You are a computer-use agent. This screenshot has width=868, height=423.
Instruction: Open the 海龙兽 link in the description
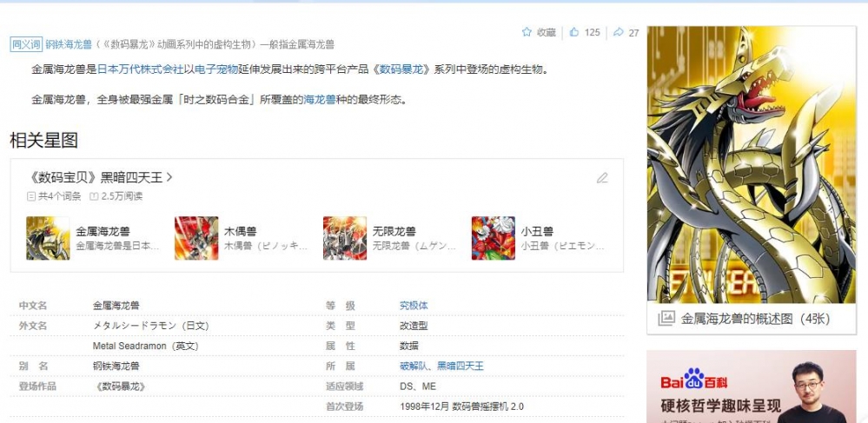pyautogui.click(x=320, y=100)
